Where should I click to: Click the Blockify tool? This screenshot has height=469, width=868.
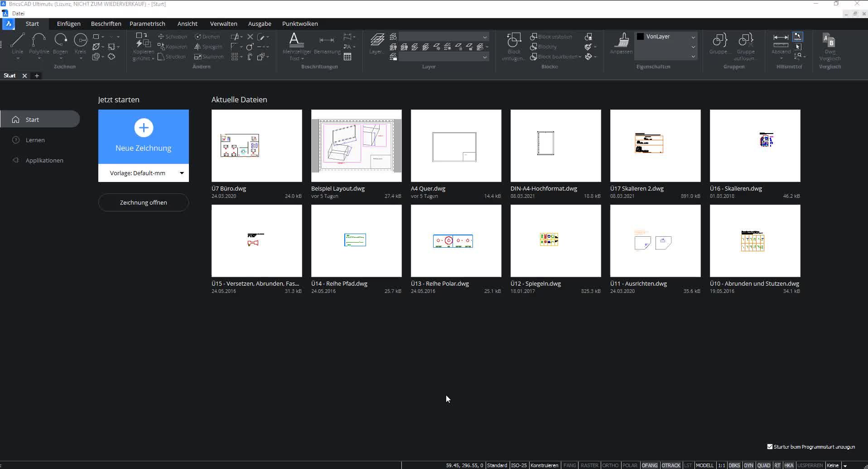(x=543, y=47)
